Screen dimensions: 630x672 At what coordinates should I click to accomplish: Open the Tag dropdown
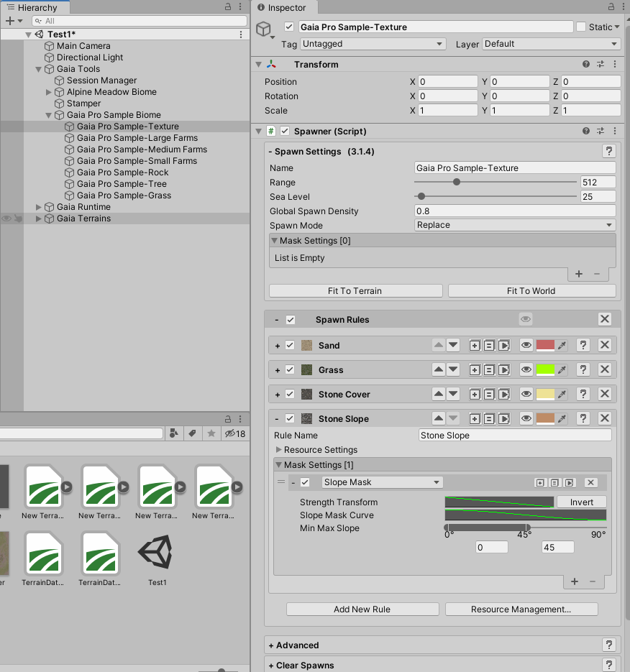(x=373, y=44)
